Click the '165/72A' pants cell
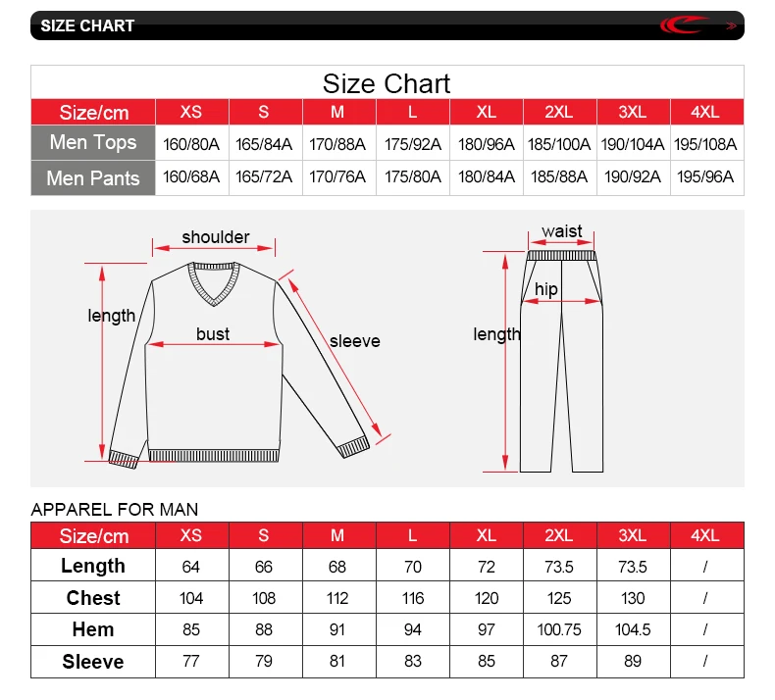The width and height of the screenshot is (775, 700). [x=264, y=176]
